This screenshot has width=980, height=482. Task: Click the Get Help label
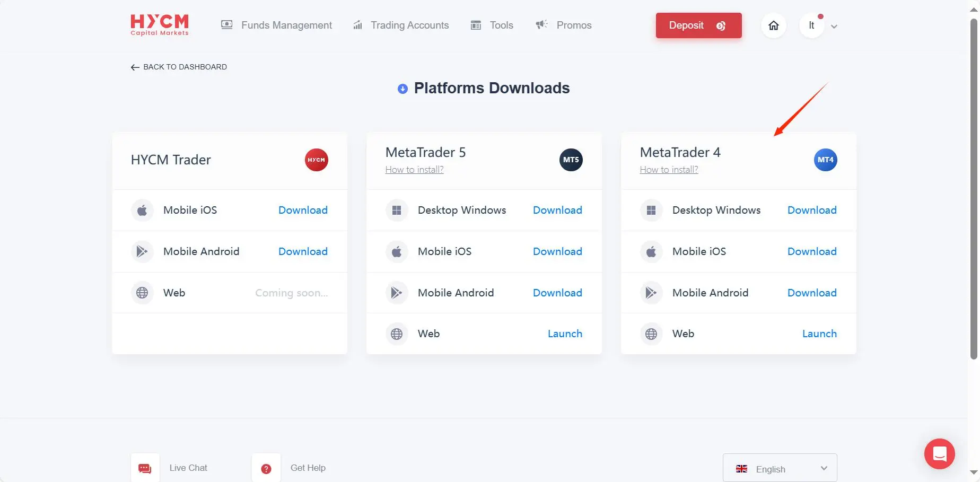tap(308, 468)
